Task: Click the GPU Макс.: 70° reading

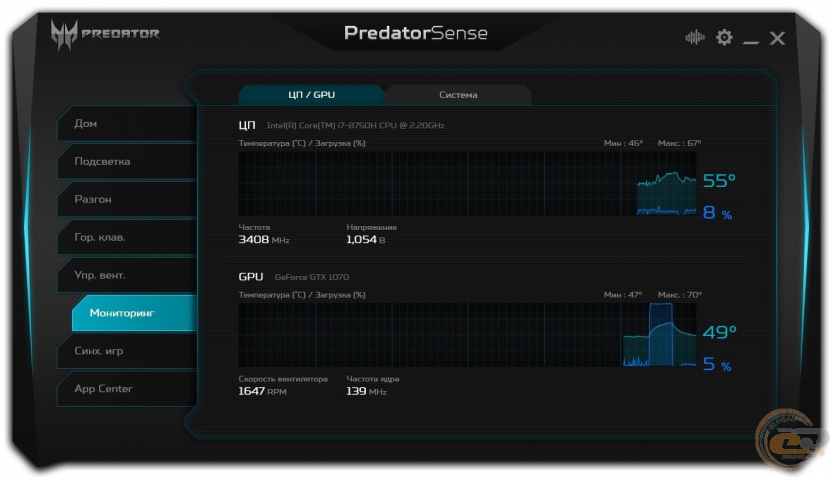Action: pyautogui.click(x=679, y=295)
